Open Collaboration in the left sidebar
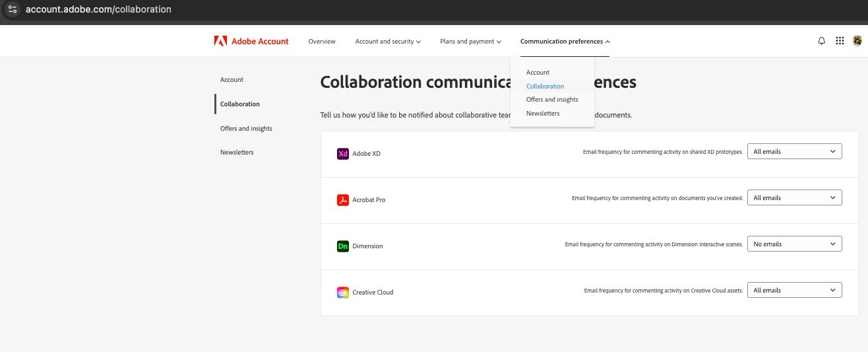 pos(240,104)
